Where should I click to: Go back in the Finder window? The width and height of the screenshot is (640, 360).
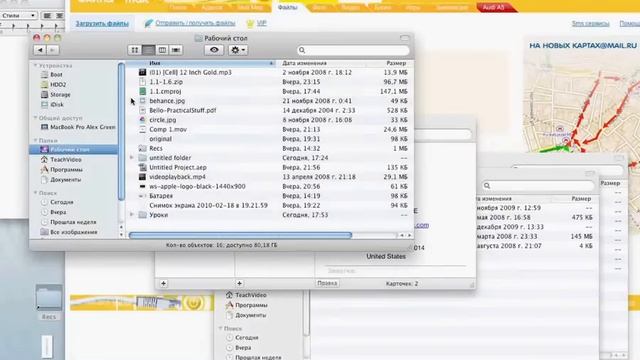(40, 50)
